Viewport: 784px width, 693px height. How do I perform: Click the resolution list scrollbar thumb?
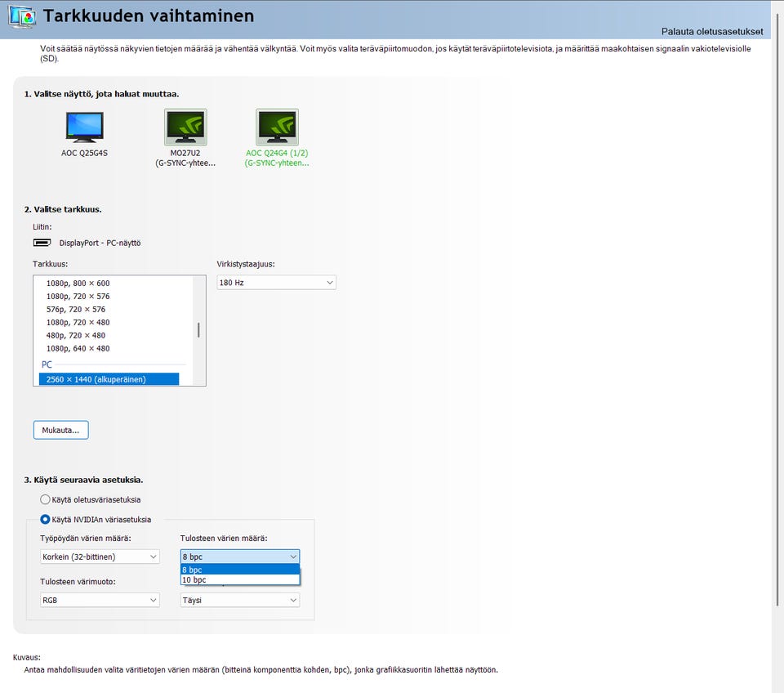tap(198, 330)
